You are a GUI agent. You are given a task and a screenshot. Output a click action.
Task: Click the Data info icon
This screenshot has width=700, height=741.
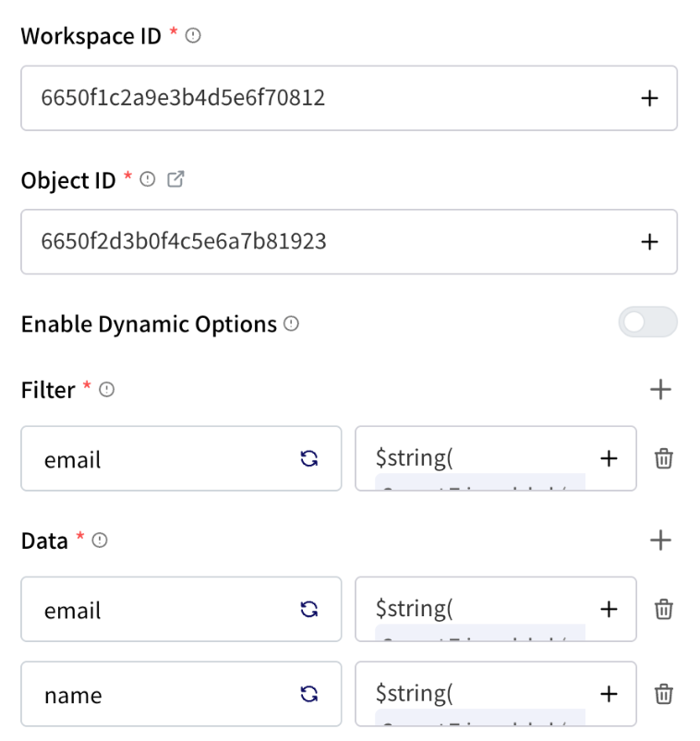pyautogui.click(x=100, y=541)
